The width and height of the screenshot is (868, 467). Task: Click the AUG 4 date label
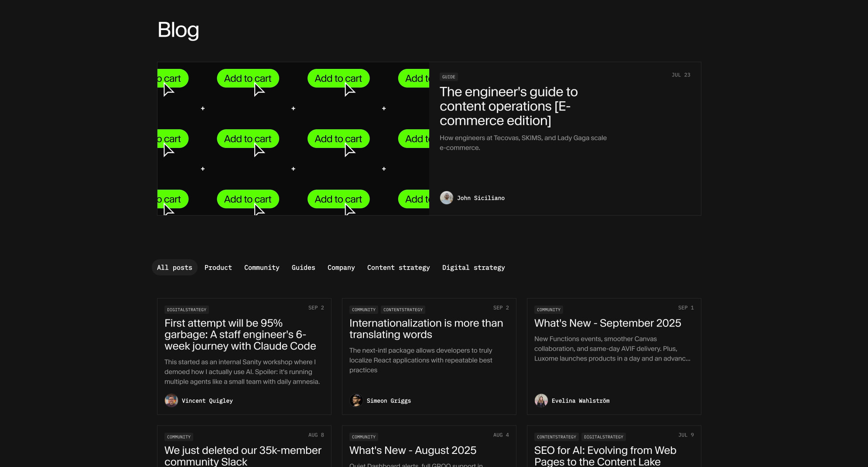click(x=501, y=435)
